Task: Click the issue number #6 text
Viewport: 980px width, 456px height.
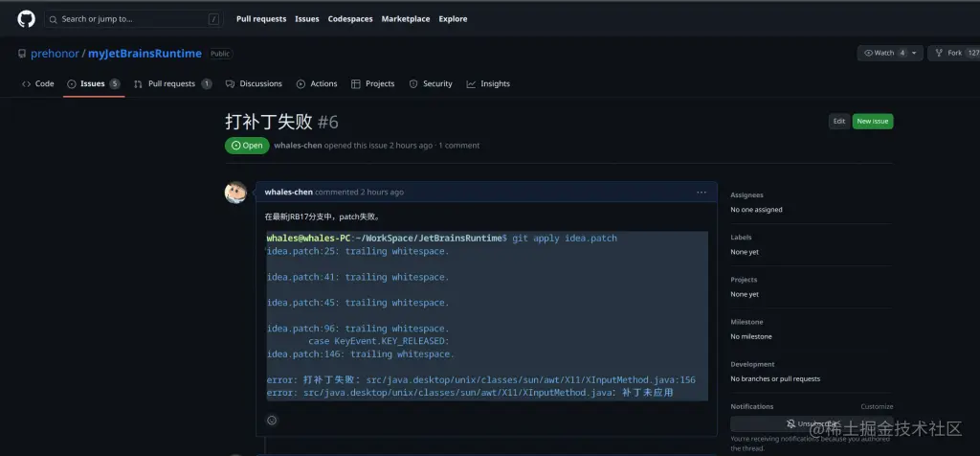Action: (328, 122)
